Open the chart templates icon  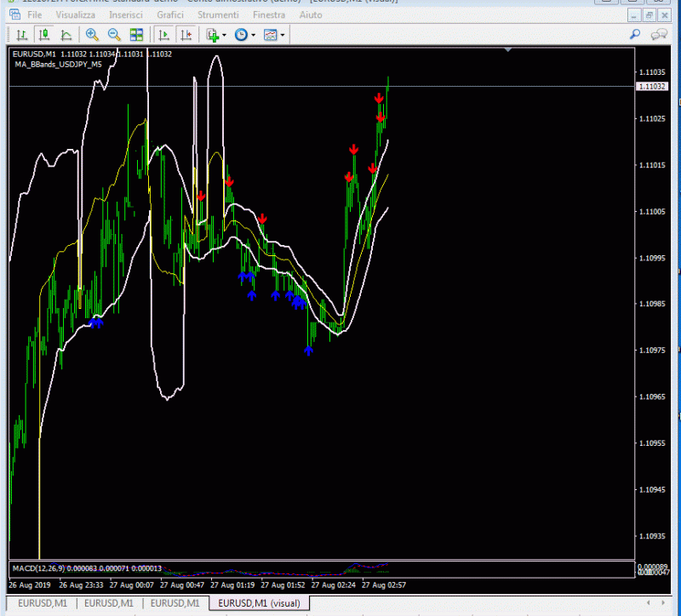pyautogui.click(x=270, y=35)
